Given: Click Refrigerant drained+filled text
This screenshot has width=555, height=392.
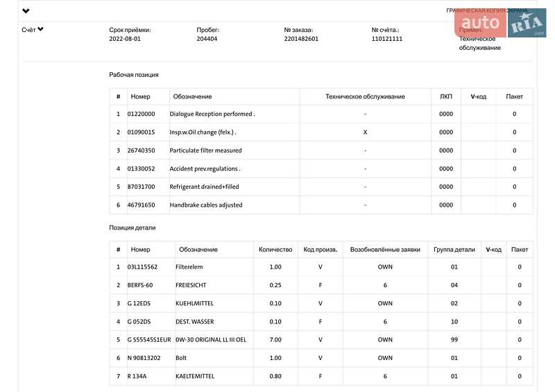Looking at the screenshot, I should click(x=204, y=187).
